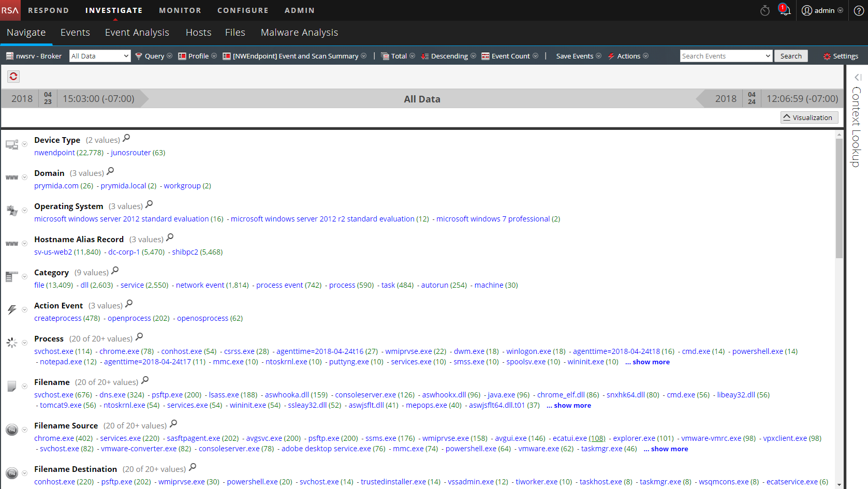Open the Monitor top menu
This screenshot has width=868, height=489.
click(180, 10)
